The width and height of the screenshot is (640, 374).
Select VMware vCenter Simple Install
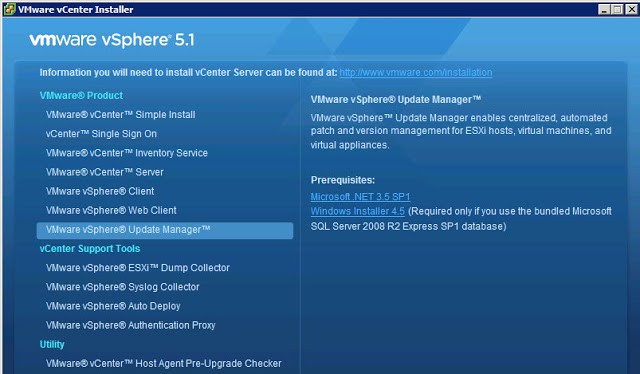pyautogui.click(x=120, y=115)
